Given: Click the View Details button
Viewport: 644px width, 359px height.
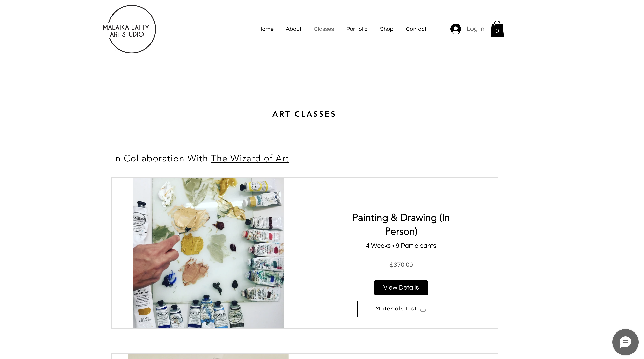Looking at the screenshot, I should tap(401, 287).
